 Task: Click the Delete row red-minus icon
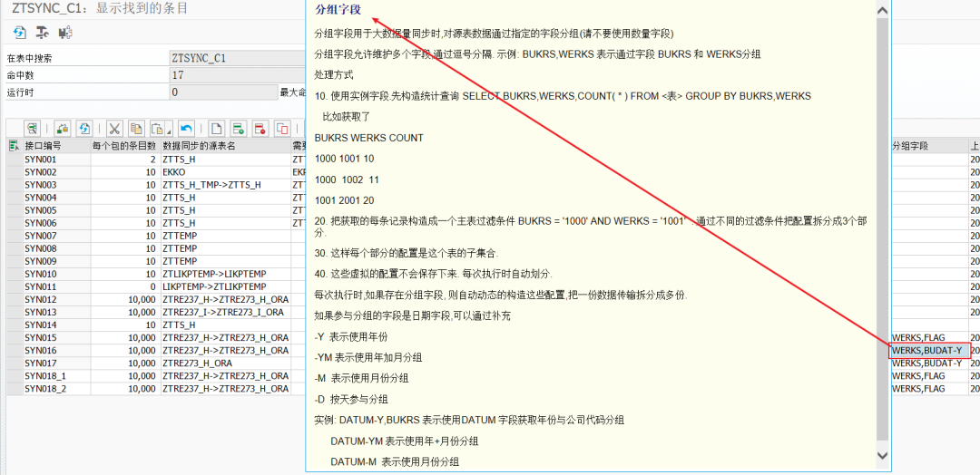point(260,129)
